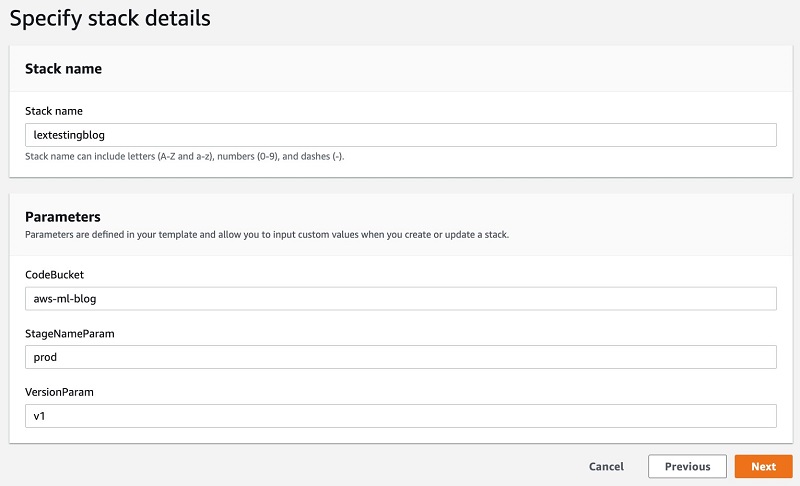Select the StageNameParam field containing prod
800x486 pixels.
[401, 357]
